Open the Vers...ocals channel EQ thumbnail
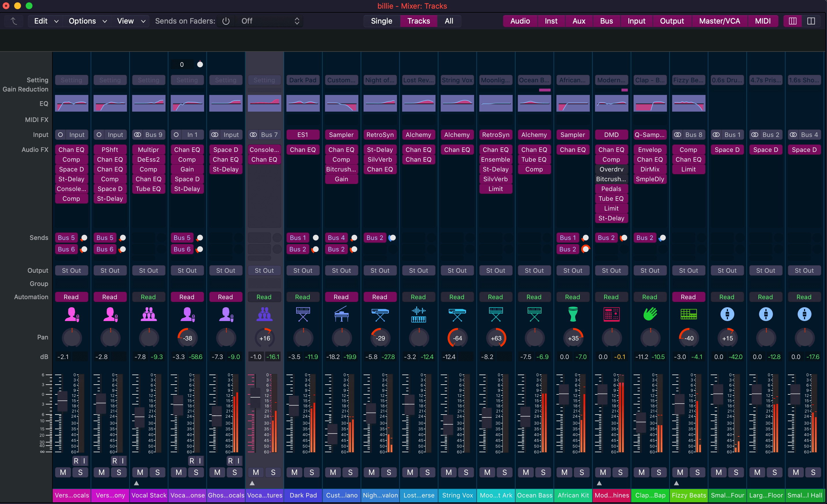 coord(71,103)
